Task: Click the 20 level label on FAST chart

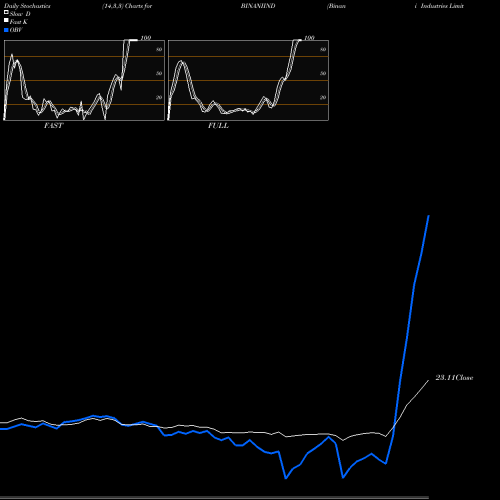Action: [x=159, y=97]
